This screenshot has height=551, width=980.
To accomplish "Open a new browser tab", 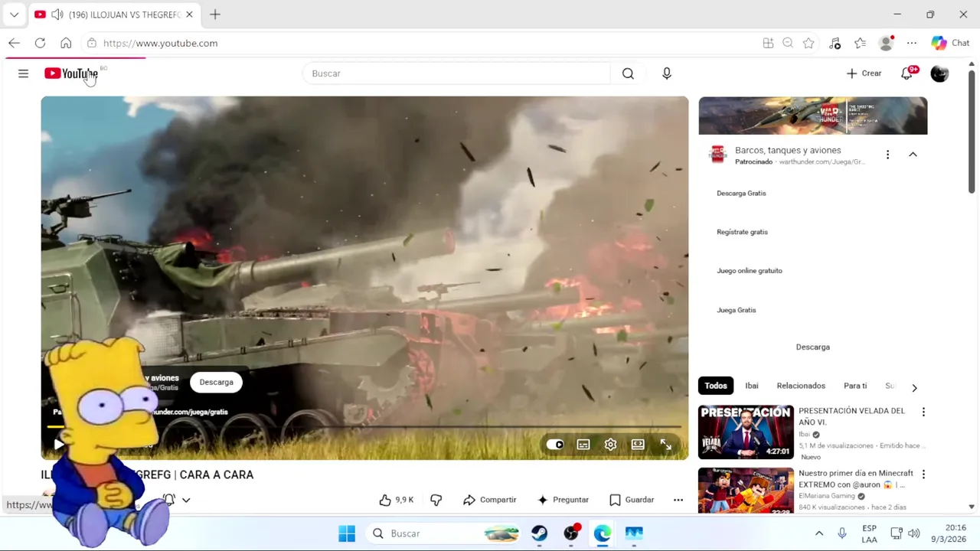I will 215,15.
